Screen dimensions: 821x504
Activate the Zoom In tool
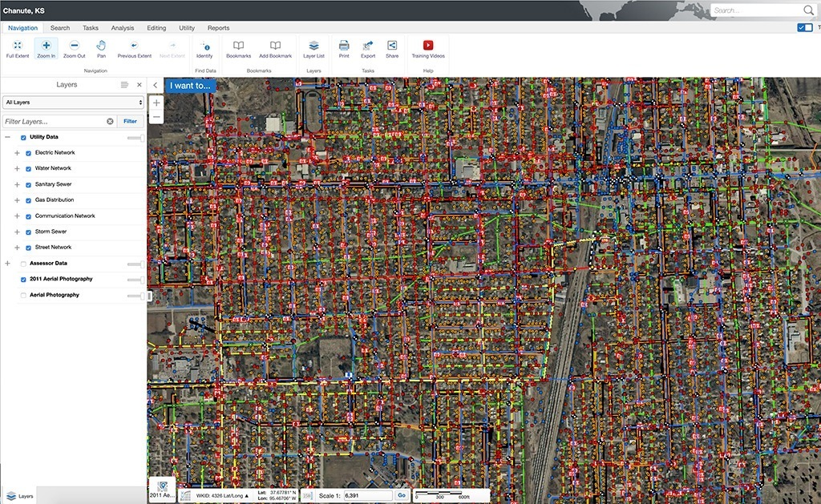click(x=46, y=49)
